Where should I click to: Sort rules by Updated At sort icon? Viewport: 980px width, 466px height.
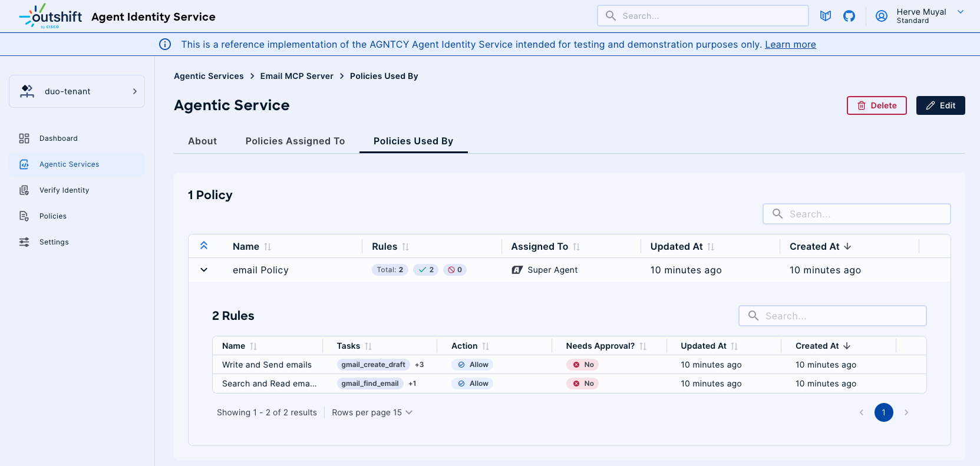[734, 346]
